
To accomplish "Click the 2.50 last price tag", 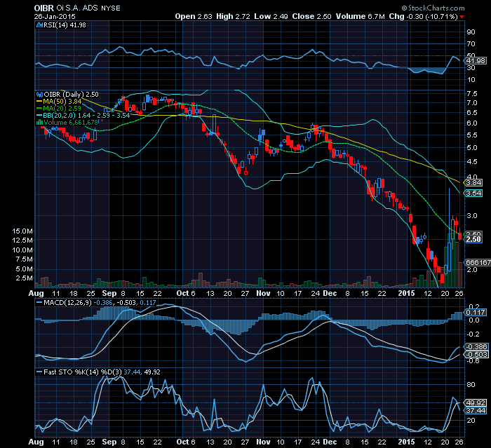I will 473,239.
